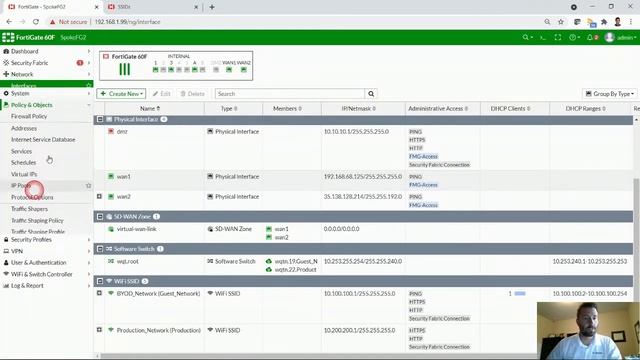The image size is (640, 360).
Task: Expand Security Profiles menu
Action: pos(47,240)
